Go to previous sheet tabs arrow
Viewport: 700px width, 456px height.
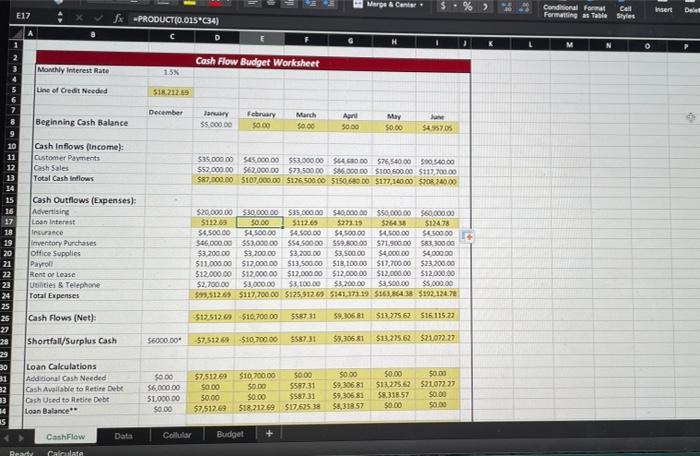[6, 438]
